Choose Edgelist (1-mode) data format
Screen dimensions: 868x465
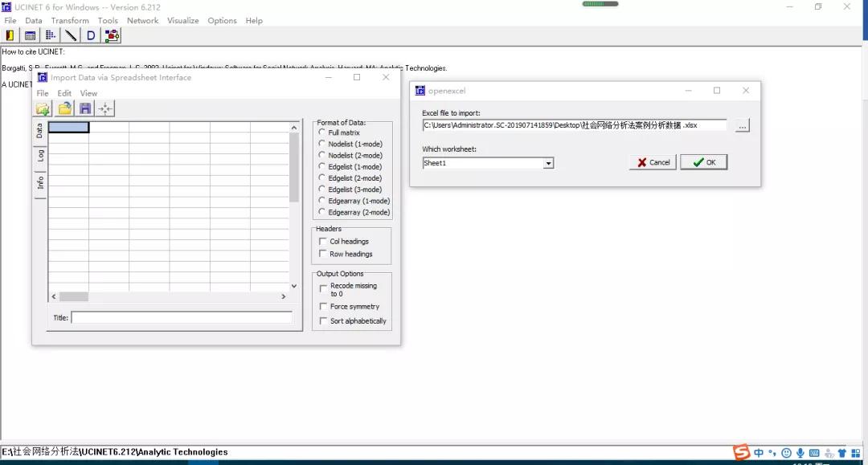tap(322, 167)
